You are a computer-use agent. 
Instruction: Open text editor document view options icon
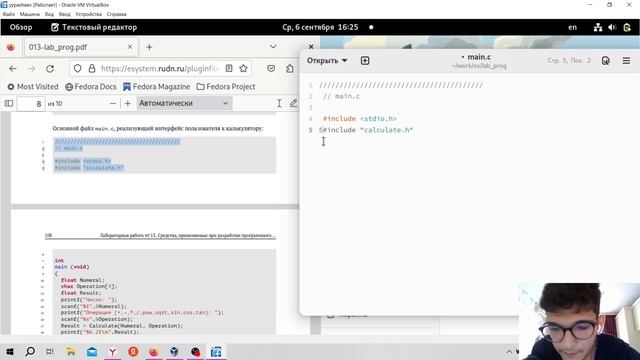coord(606,60)
